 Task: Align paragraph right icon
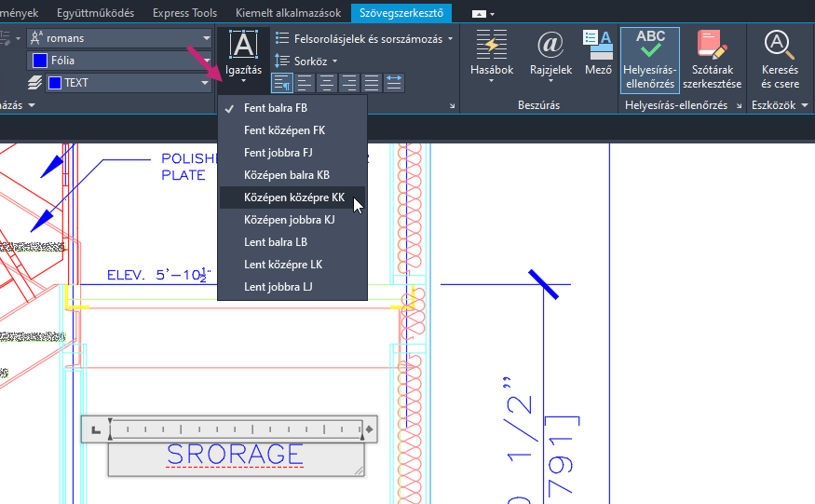[349, 83]
